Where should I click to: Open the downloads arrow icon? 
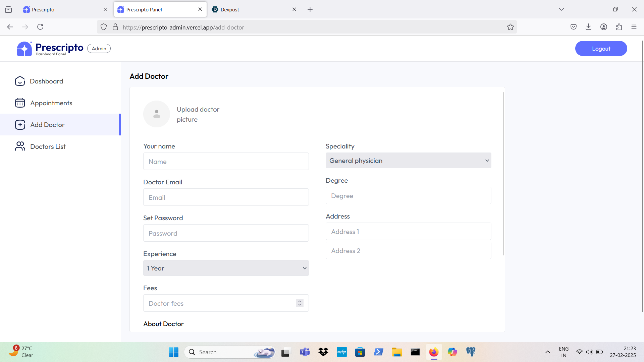pyautogui.click(x=588, y=27)
